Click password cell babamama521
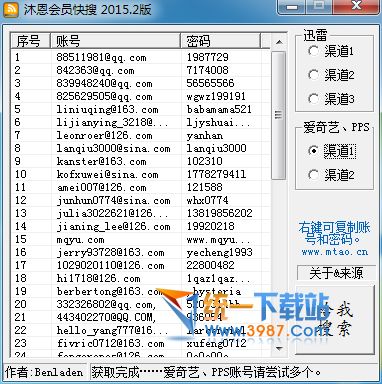The image size is (382, 384). 219,109
